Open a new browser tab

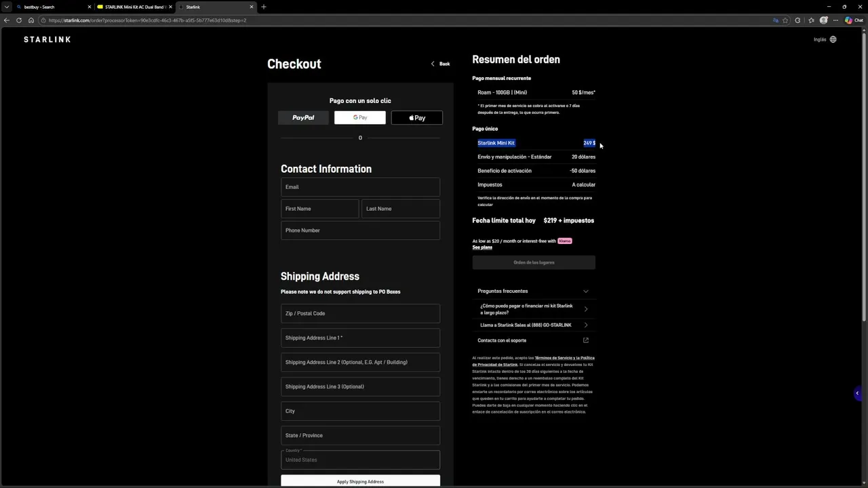tap(264, 7)
